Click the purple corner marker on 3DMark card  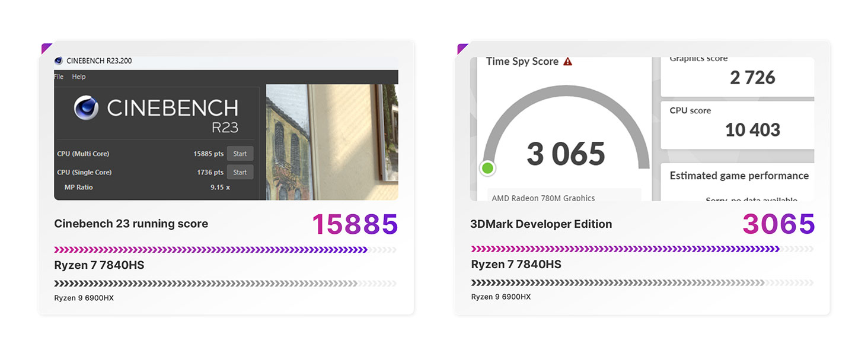click(x=462, y=48)
